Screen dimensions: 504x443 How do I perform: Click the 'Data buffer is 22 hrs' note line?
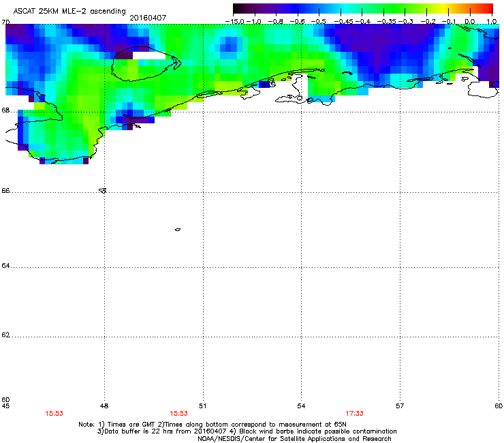pyautogui.click(x=247, y=431)
